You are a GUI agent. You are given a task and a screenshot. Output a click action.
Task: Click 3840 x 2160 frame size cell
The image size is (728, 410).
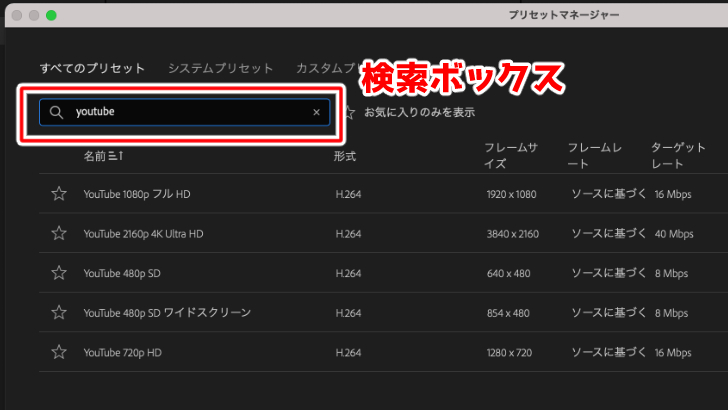click(513, 234)
